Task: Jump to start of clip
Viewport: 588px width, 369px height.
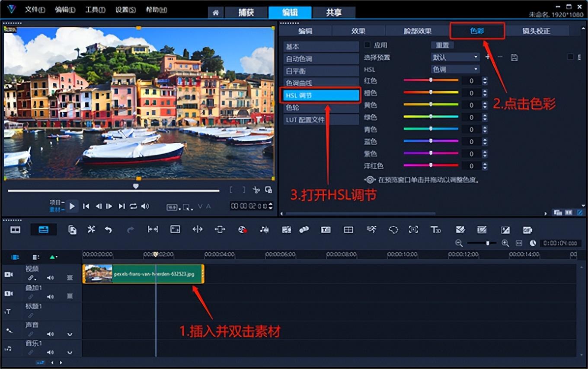Action: [x=86, y=207]
